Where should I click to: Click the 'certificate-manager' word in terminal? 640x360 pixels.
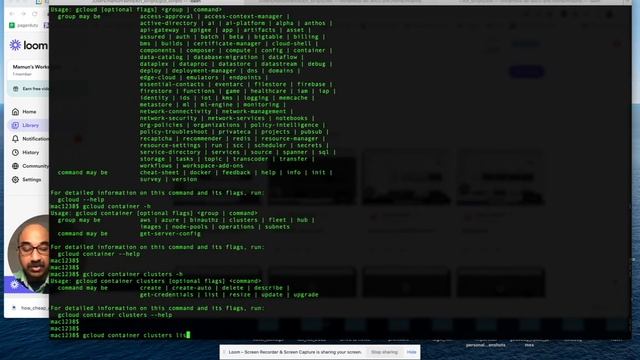pos(227,44)
